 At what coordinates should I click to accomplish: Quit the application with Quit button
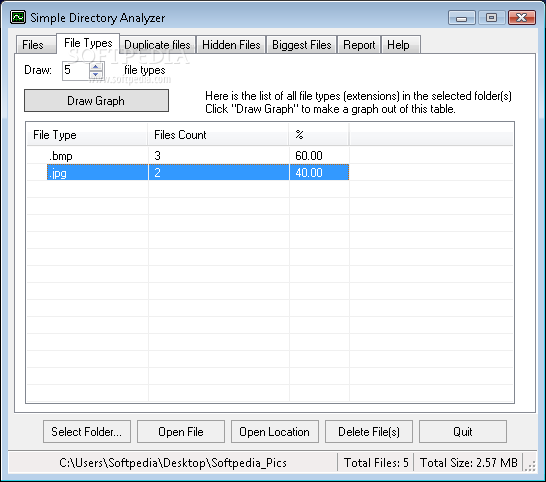point(463,432)
